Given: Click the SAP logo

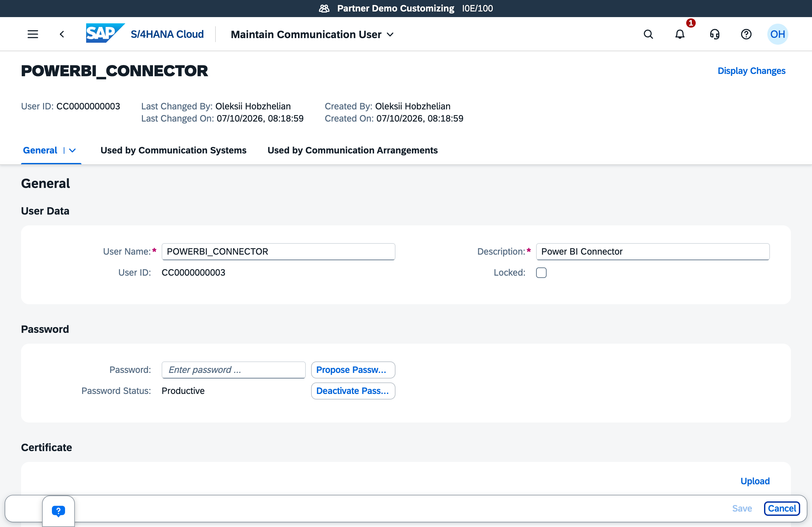Looking at the screenshot, I should pos(105,33).
